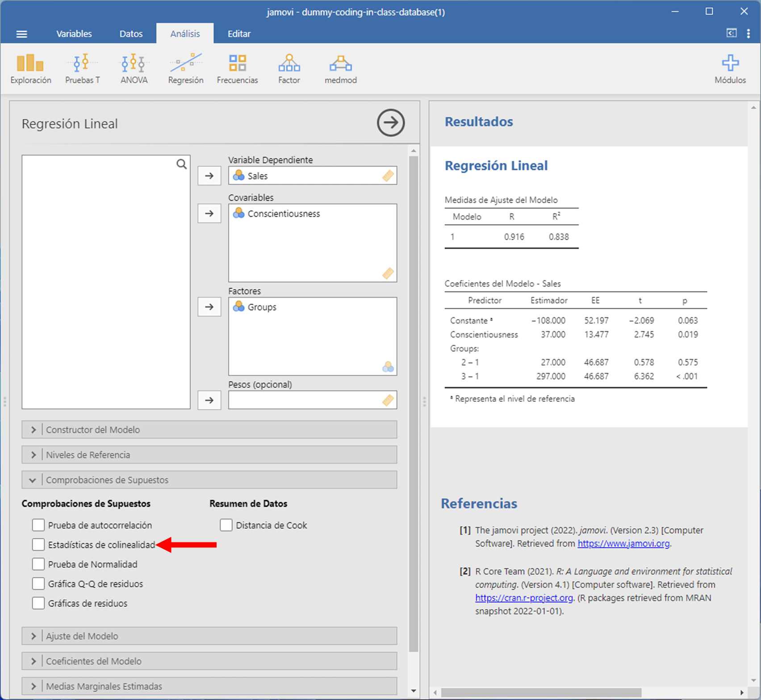Open the Exploración analysis menu
This screenshot has width=761, height=700.
(30, 68)
